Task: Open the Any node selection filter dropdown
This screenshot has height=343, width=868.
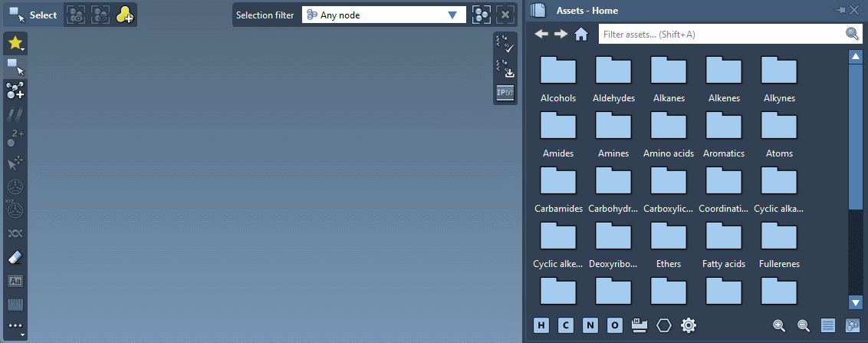Action: (x=383, y=15)
